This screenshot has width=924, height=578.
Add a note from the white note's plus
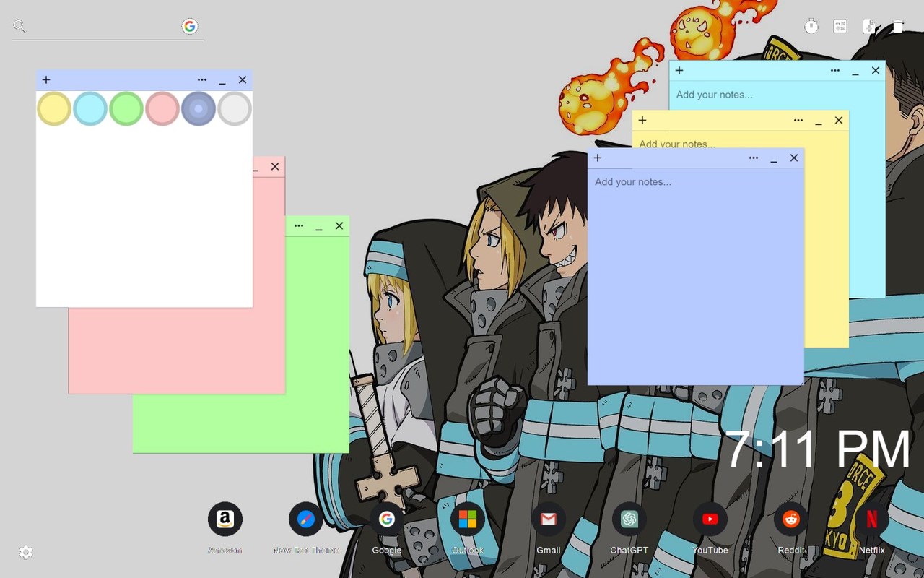point(46,80)
